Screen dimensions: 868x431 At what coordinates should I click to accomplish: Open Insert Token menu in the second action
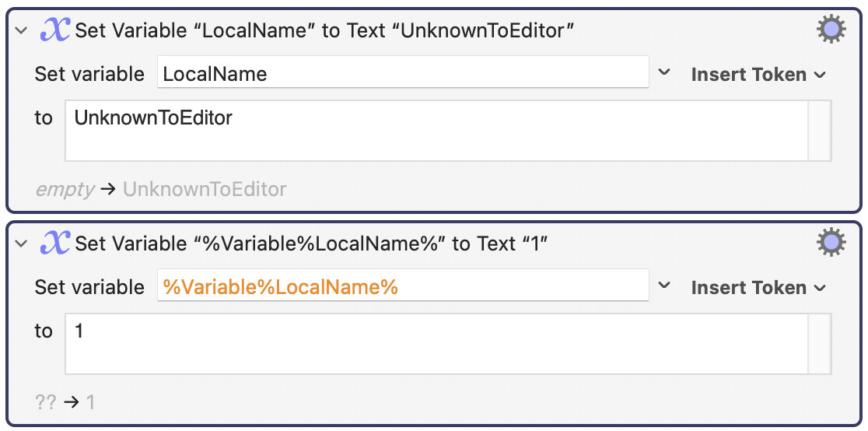[x=757, y=288]
